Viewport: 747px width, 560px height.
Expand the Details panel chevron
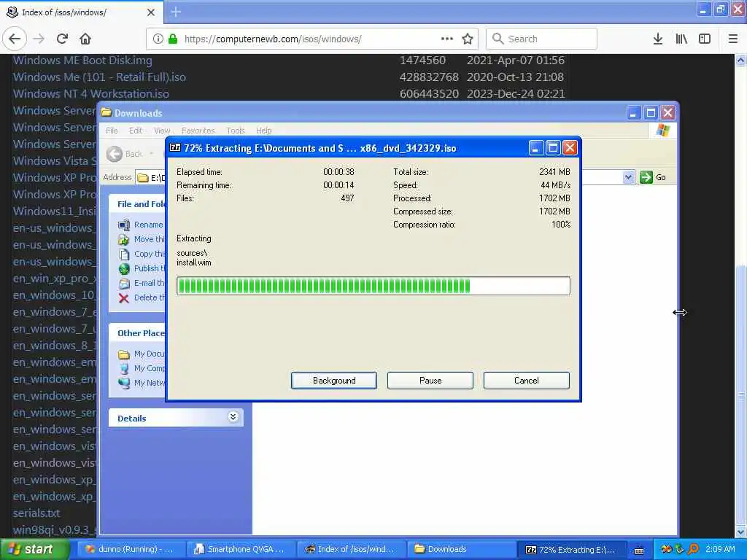pos(233,417)
